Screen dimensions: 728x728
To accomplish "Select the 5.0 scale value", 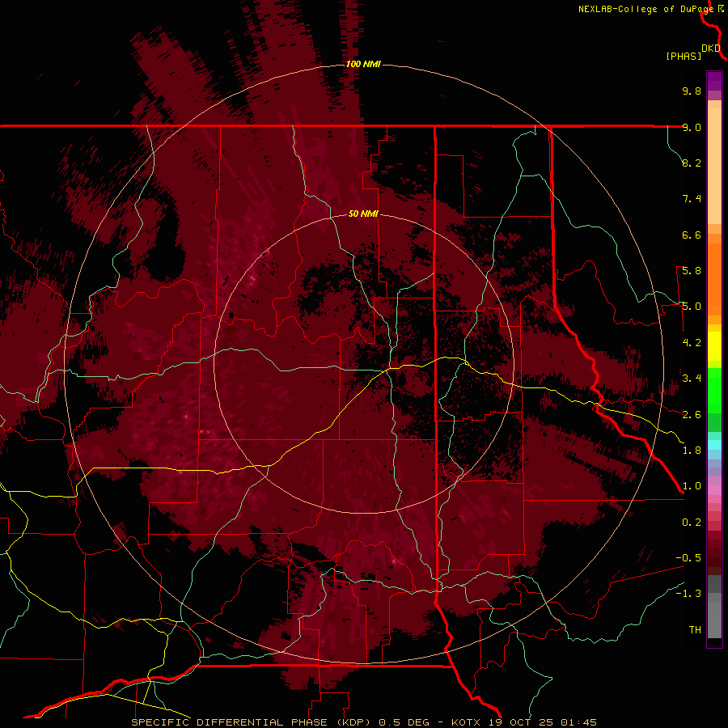I will pyautogui.click(x=692, y=307).
